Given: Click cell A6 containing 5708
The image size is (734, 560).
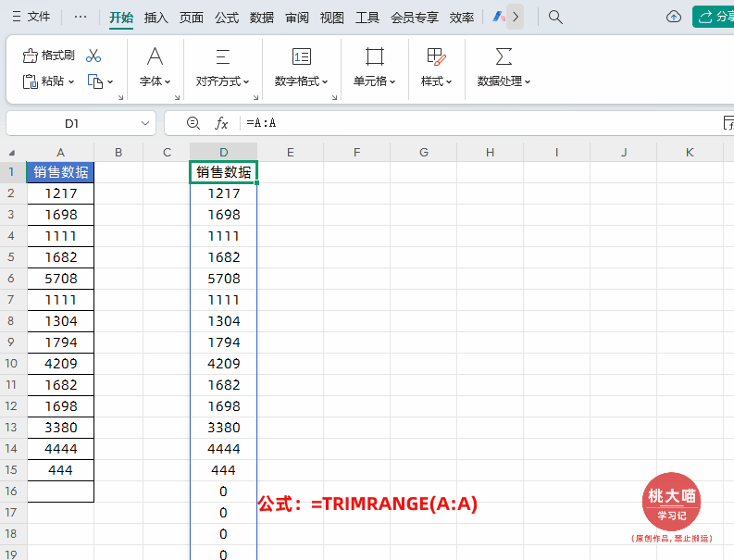Looking at the screenshot, I should [60, 279].
